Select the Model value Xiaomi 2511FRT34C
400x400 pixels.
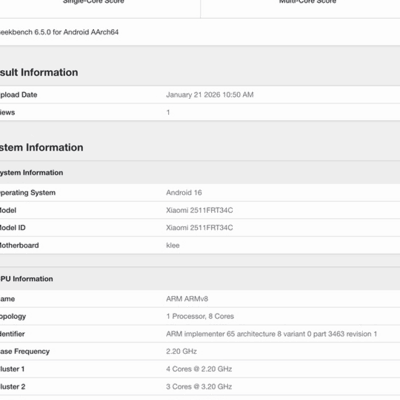[x=199, y=210]
